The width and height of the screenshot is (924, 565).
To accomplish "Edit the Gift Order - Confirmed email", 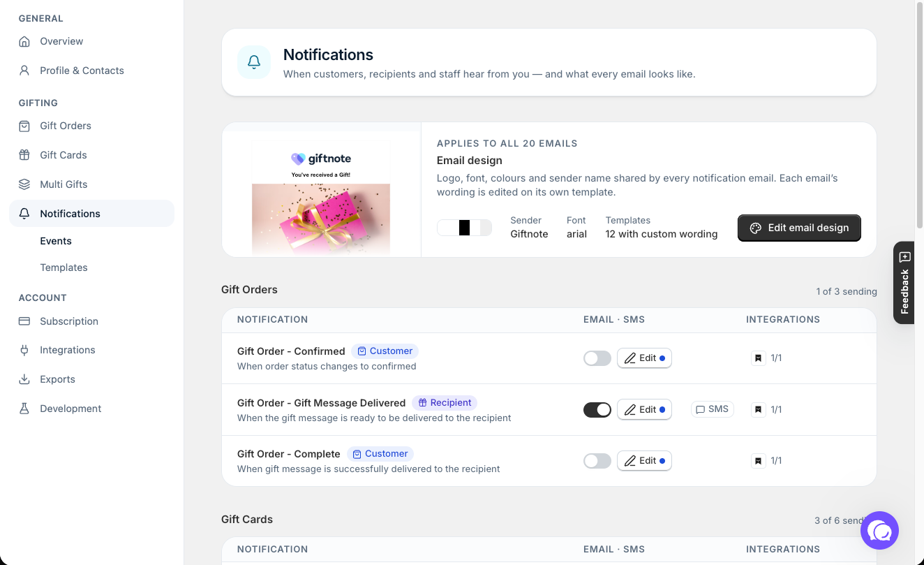I will (x=644, y=358).
